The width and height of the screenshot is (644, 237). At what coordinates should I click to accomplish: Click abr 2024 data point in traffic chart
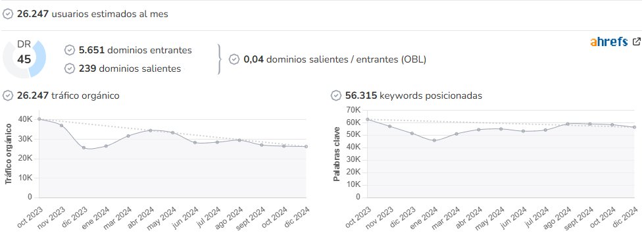click(151, 130)
